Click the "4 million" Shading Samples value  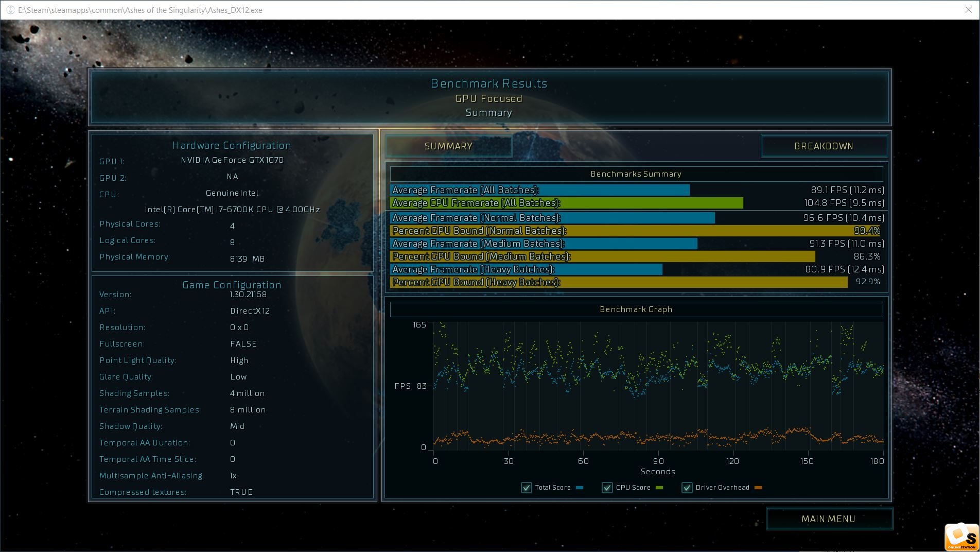(x=247, y=393)
